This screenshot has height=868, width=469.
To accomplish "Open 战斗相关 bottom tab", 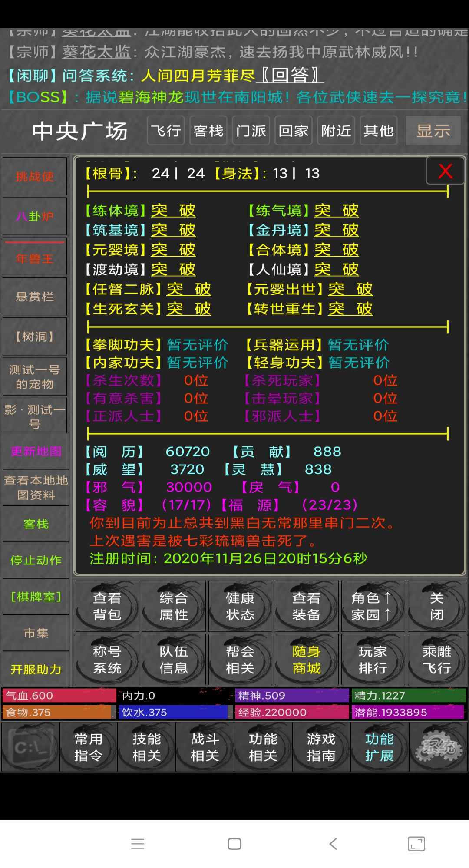I will pyautogui.click(x=205, y=747).
